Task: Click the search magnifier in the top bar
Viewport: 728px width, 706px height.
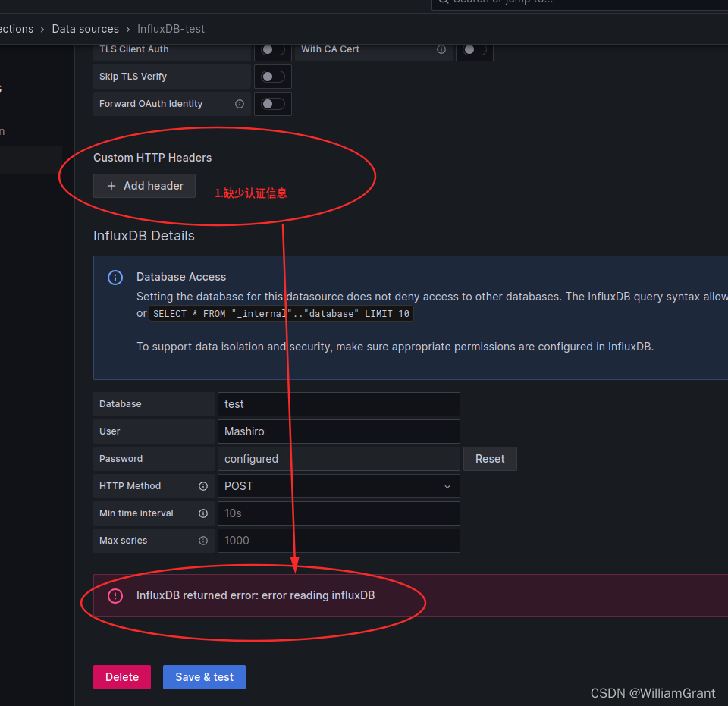Action: tap(444, 2)
